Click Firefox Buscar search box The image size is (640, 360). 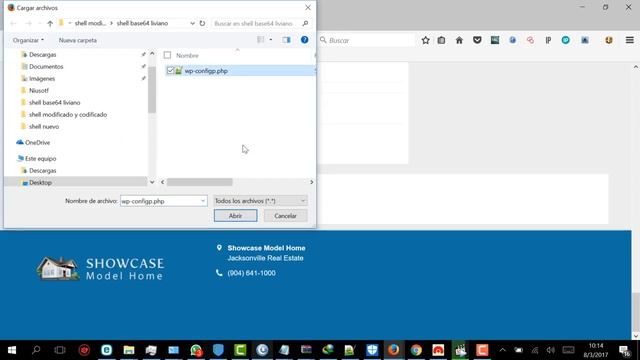pyautogui.click(x=366, y=40)
